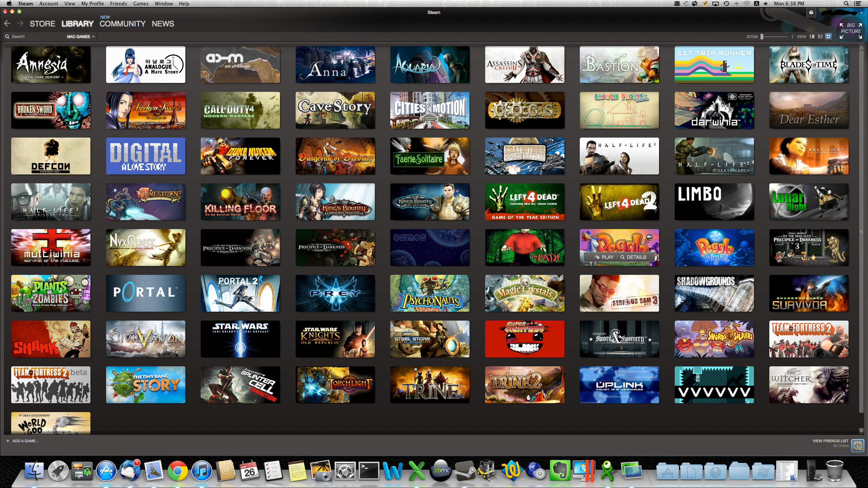Click the forward navigation arrow
This screenshot has width=868, height=488.
tap(20, 23)
